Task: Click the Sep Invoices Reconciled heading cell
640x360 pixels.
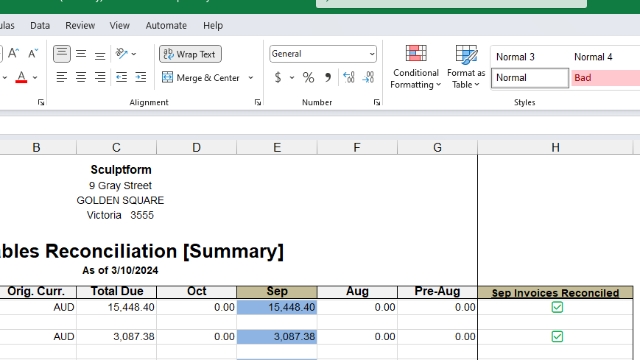Action: [x=555, y=292]
